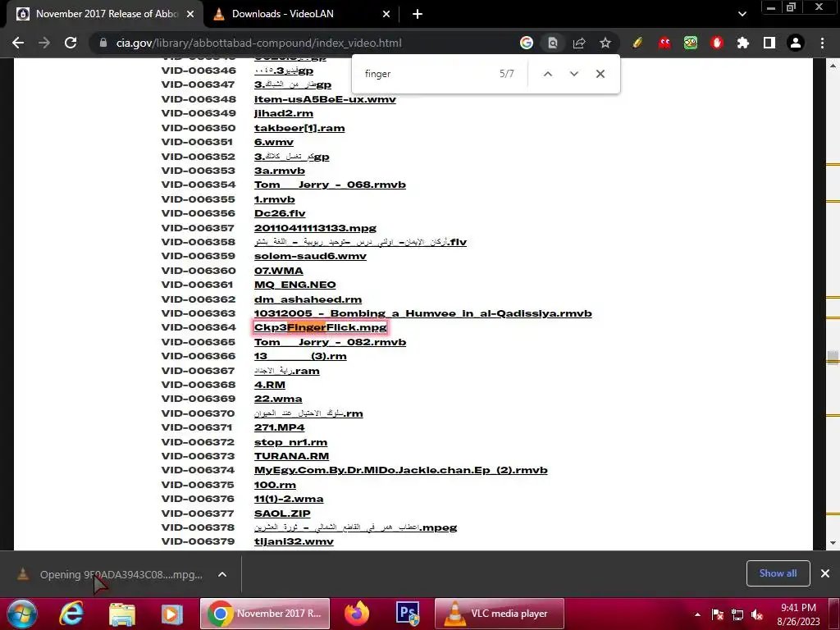Select the VID-006364 label text
Viewport: 840px width, 630px height.
[199, 327]
